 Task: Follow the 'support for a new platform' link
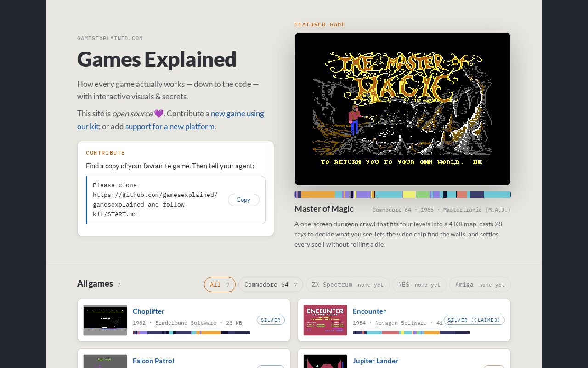[170, 126]
